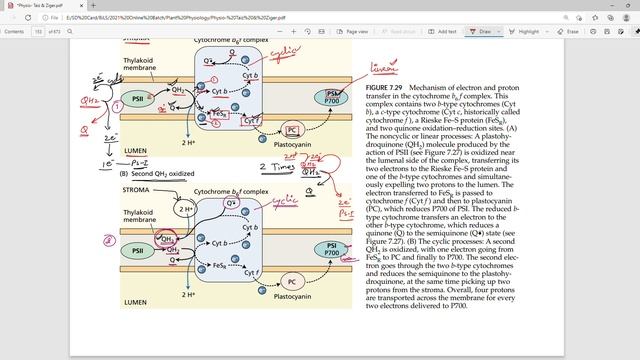This screenshot has width=640, height=360.
Task: Click the PDF search magnifier icon
Action: 70,31
